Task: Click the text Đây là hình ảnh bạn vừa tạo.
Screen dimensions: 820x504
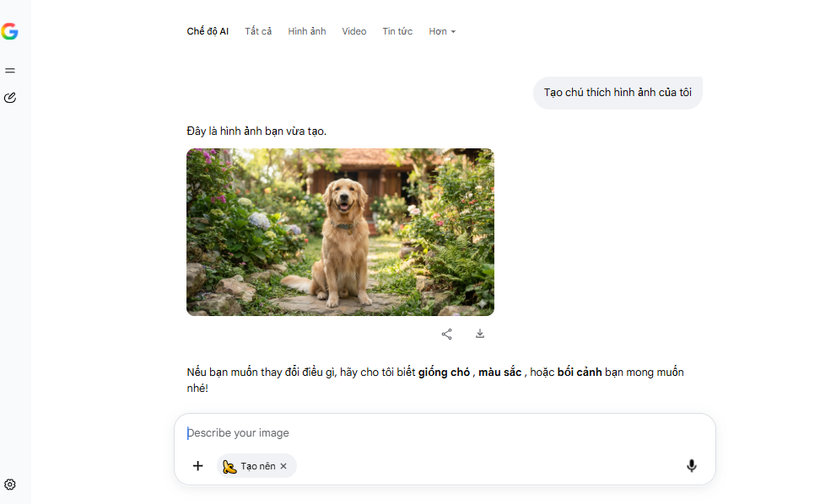Action: pos(256,131)
